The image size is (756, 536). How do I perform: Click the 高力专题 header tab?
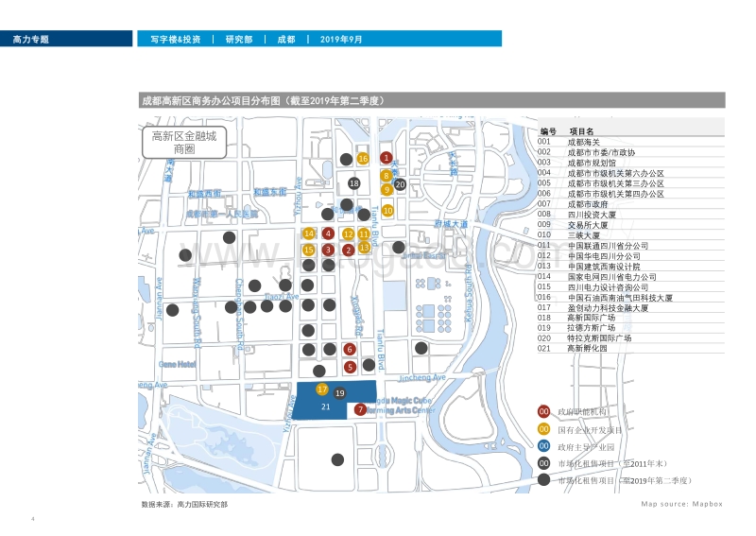pos(66,39)
